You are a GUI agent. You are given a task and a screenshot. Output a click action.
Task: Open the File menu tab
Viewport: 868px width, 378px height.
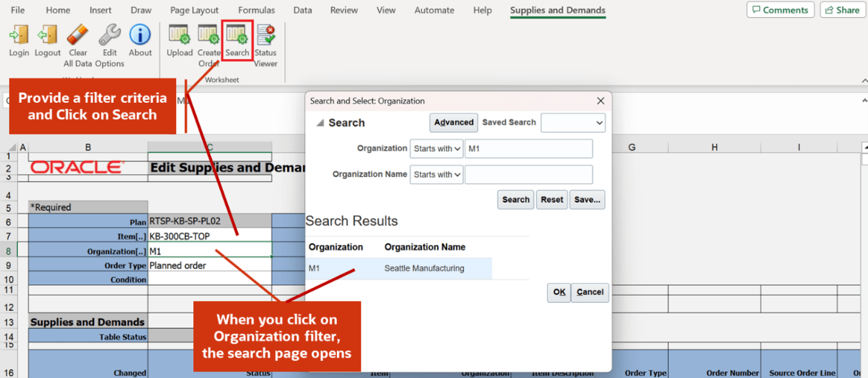(18, 10)
